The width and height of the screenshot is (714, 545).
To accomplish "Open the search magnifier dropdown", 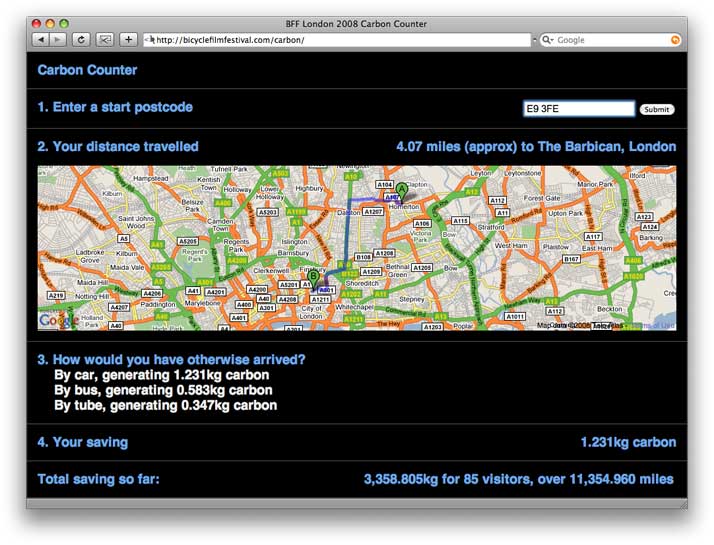I will [x=547, y=40].
